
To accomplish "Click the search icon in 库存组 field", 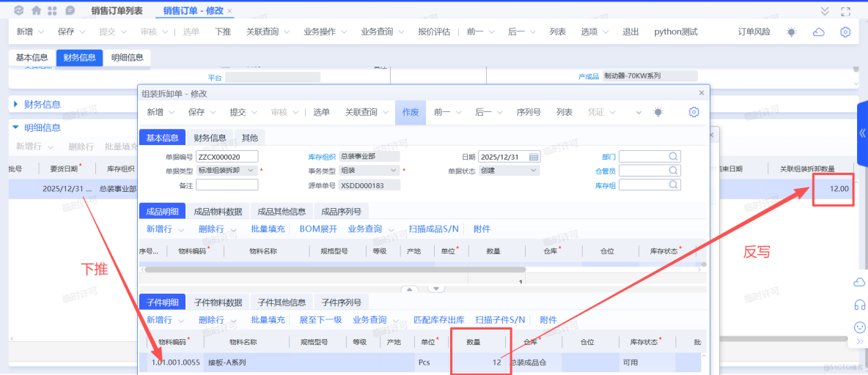I will tap(674, 184).
